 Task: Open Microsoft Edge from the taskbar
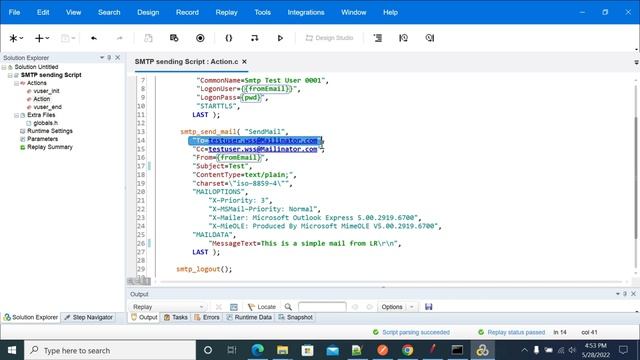coord(258,350)
